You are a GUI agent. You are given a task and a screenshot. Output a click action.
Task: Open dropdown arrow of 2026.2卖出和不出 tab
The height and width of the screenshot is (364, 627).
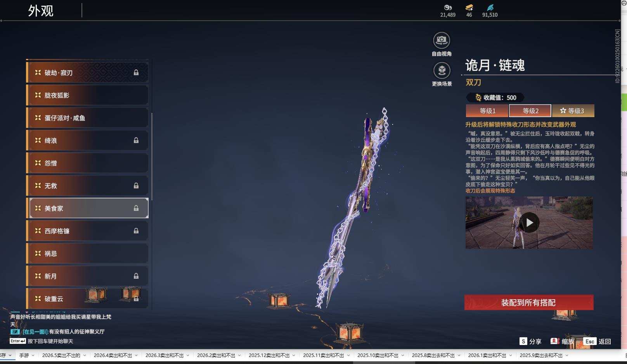pos(240,355)
